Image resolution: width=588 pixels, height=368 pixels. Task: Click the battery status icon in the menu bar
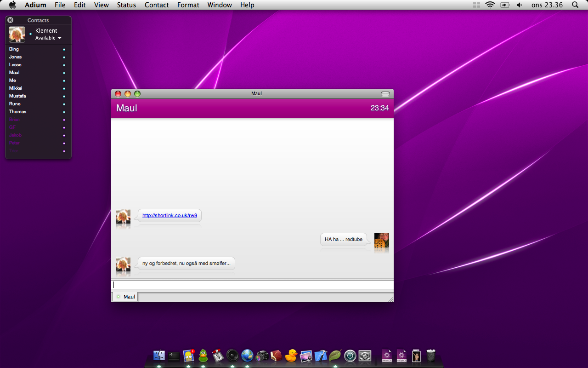pyautogui.click(x=505, y=5)
